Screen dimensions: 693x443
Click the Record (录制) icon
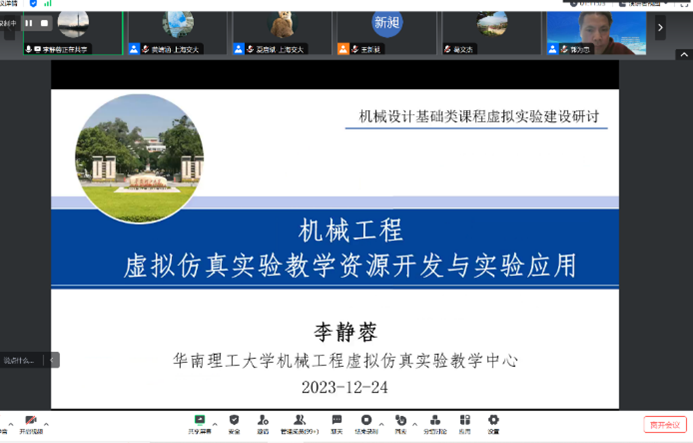(x=366, y=422)
